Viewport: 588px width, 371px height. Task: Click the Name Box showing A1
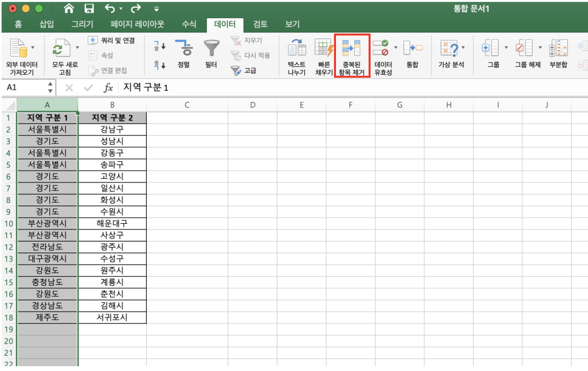point(25,88)
